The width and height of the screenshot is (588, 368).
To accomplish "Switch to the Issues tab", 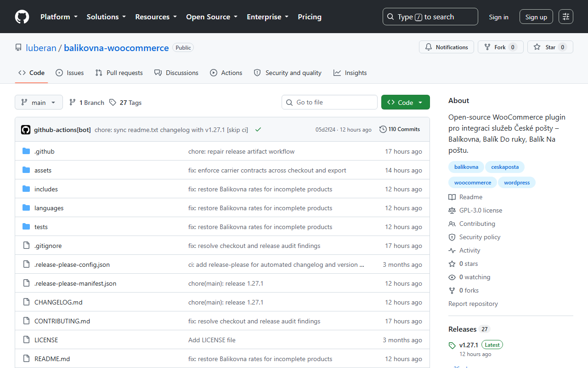I will [x=70, y=73].
